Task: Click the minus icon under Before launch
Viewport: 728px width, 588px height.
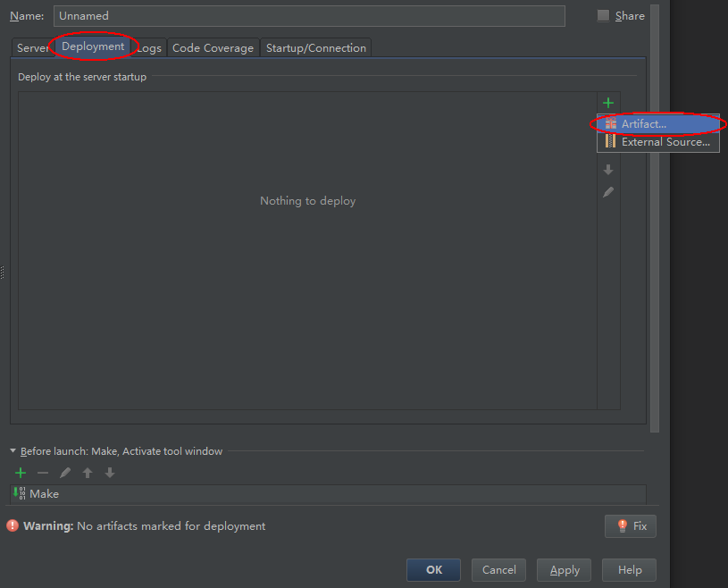Action: click(x=42, y=473)
